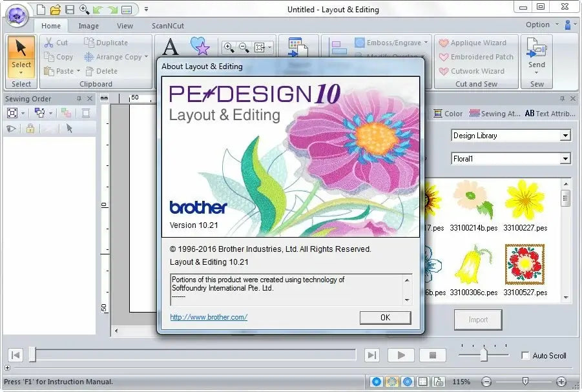Switch to the Home ribbon tab

[x=51, y=26]
